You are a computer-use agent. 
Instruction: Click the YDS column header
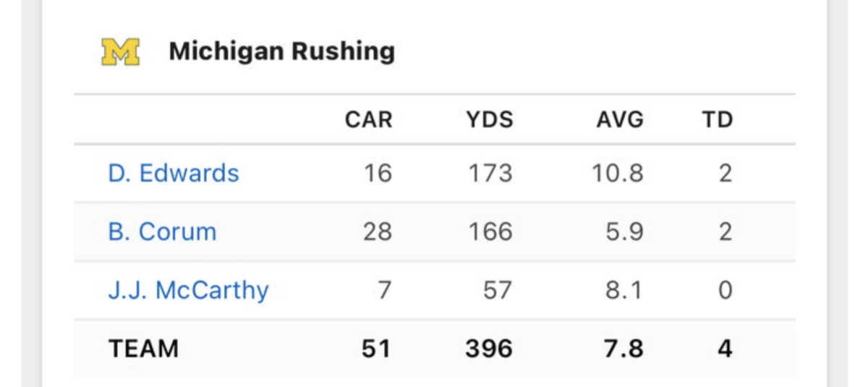pos(490,119)
